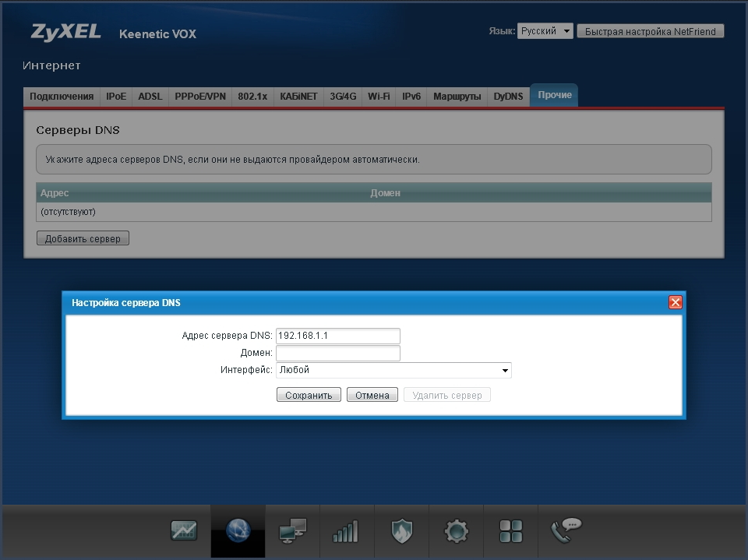This screenshot has width=748, height=560.
Task: Open the telephony handset icon
Action: 565,531
